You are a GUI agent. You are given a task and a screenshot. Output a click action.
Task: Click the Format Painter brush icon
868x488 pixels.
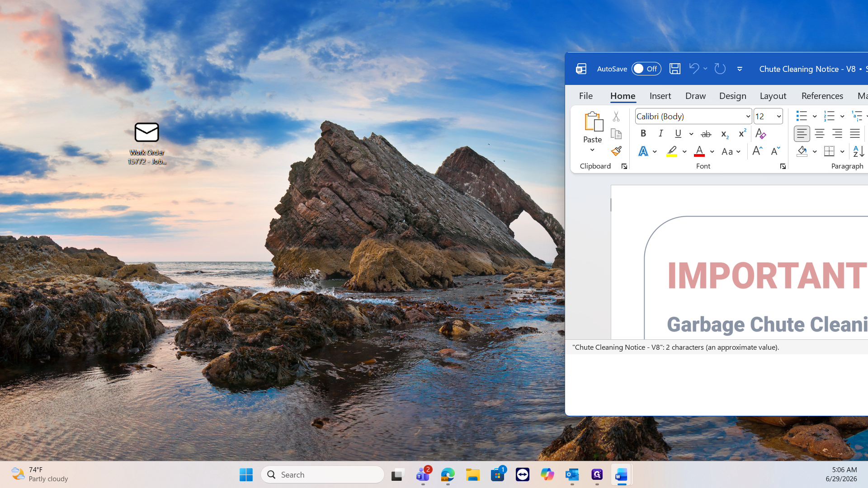pyautogui.click(x=616, y=151)
